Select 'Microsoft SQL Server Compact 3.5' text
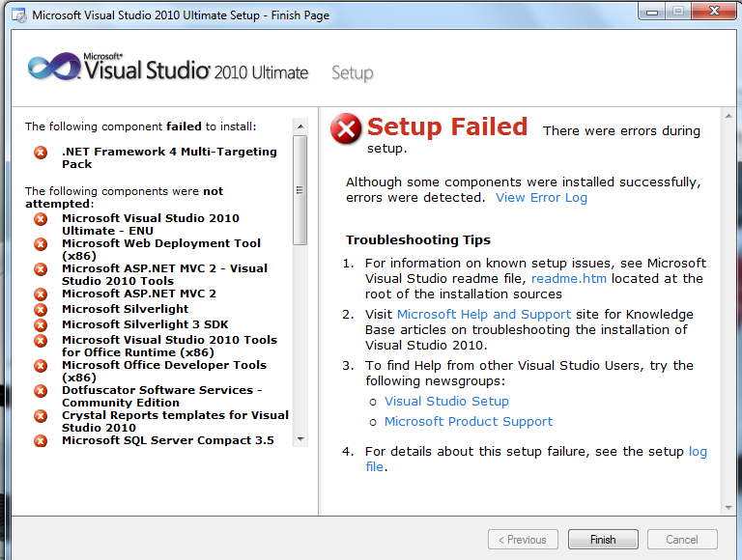 (168, 440)
